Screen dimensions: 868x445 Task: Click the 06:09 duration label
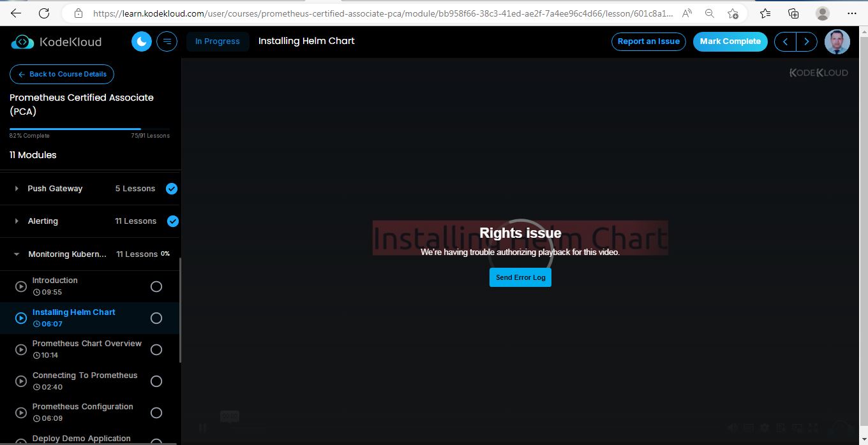point(48,418)
